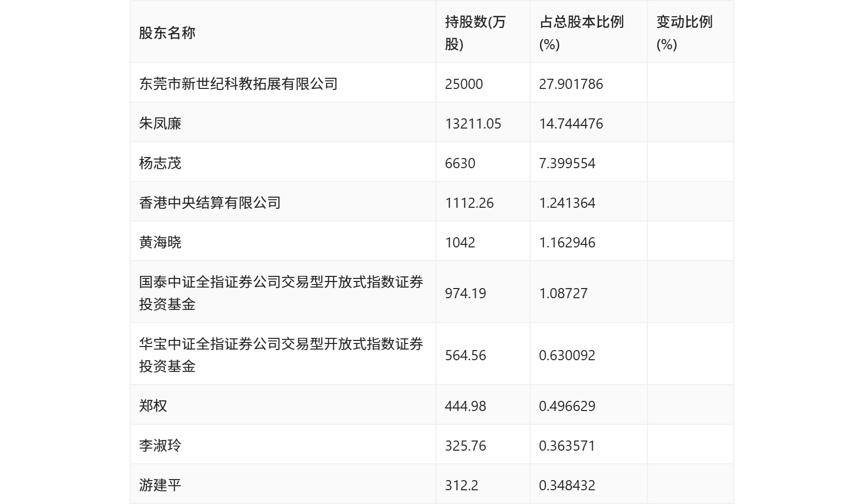This screenshot has height=504, width=864.
Task: Click the value 1042
Action: click(460, 242)
